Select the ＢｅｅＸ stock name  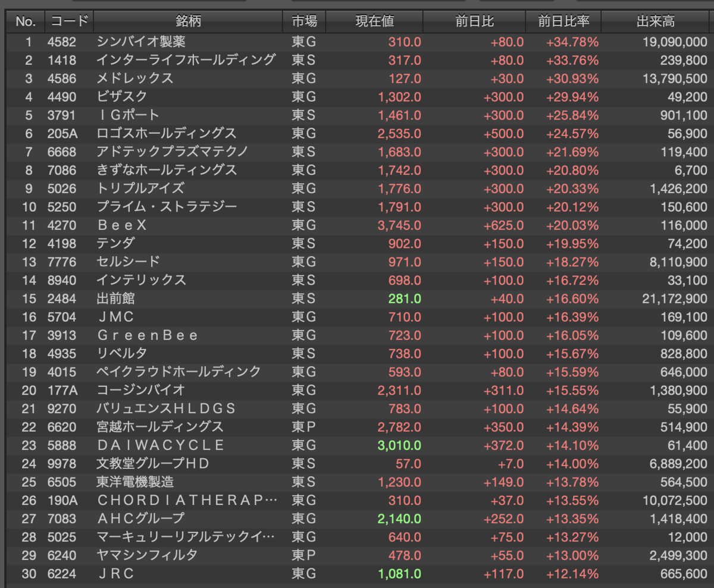coord(121,225)
